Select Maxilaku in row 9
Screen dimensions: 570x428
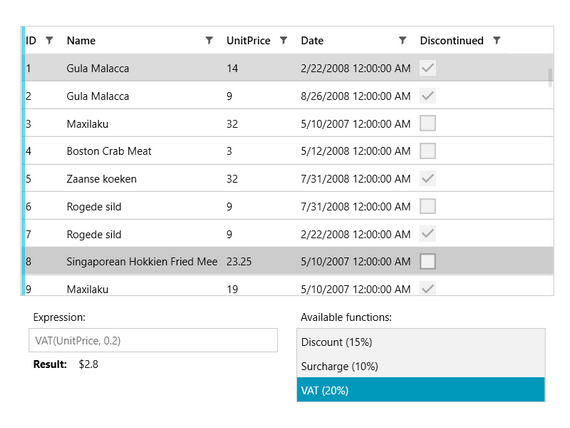(87, 289)
